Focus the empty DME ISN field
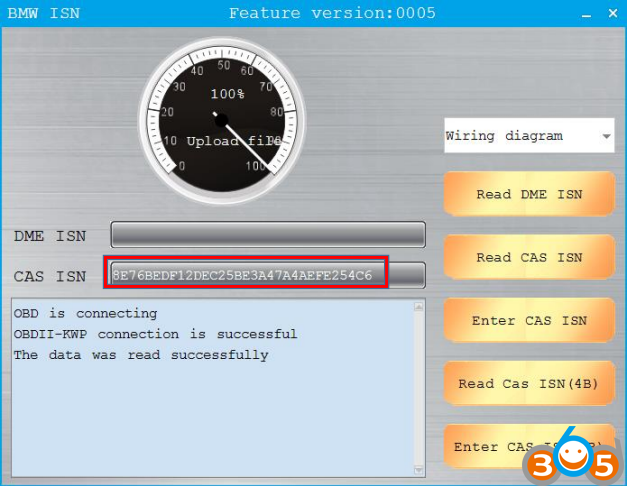Screen dimensions: 629x486 tap(268, 236)
